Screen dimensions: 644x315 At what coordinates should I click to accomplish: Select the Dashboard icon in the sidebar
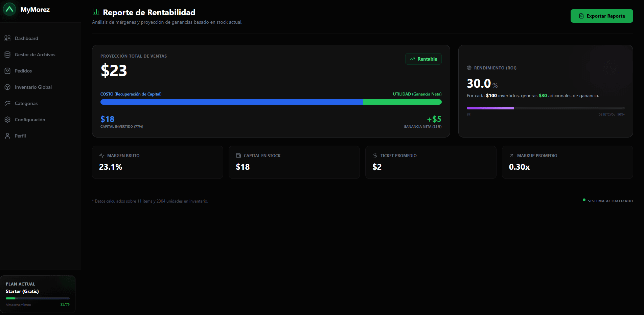(7, 38)
